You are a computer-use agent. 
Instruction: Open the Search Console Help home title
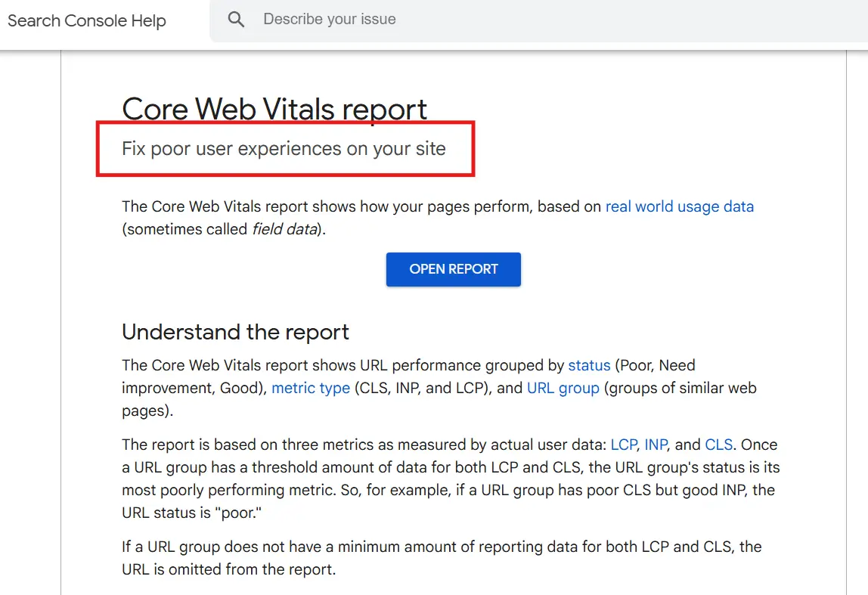(x=87, y=20)
